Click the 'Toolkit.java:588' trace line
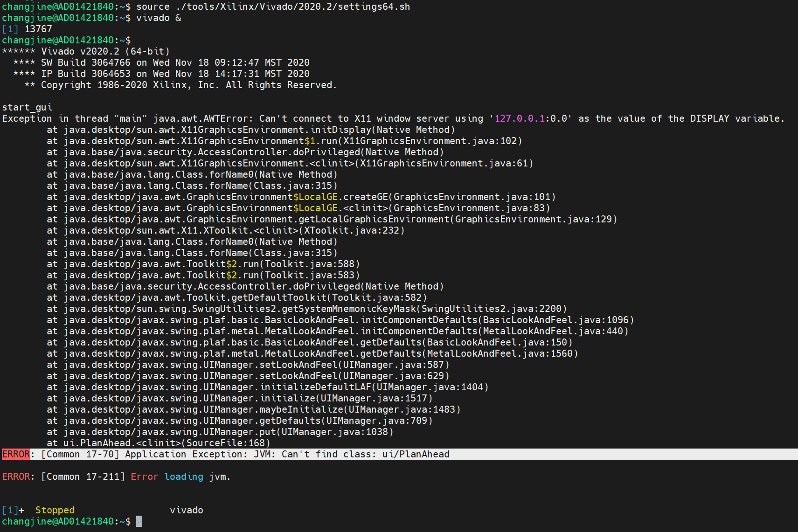Viewport: 798px width, 532px height. pos(203,264)
